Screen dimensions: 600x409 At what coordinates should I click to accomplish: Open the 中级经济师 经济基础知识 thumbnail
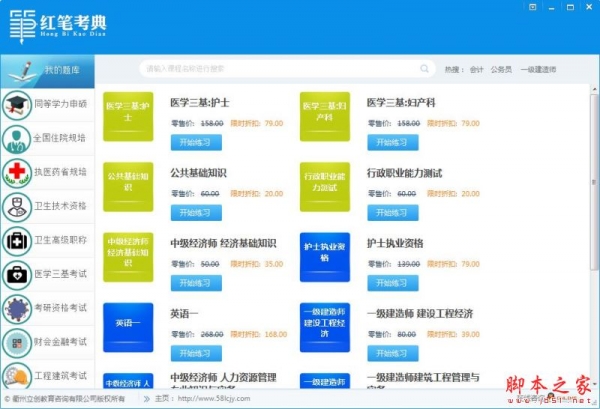click(x=128, y=257)
